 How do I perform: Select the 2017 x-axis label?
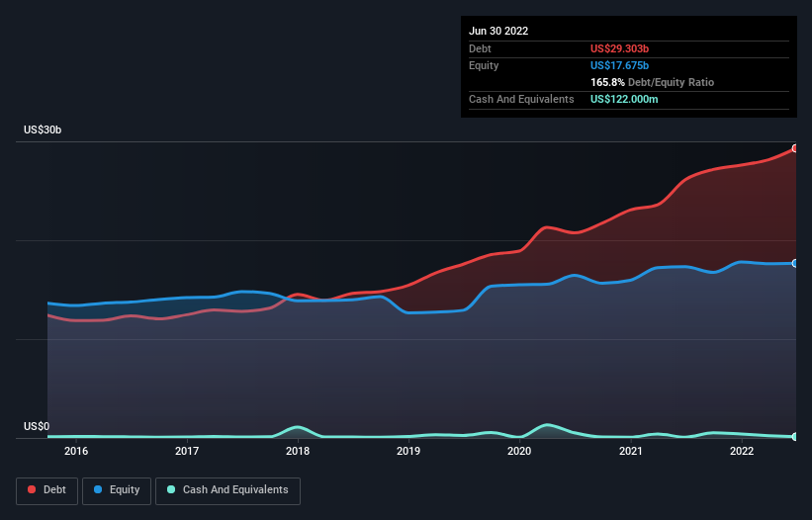[187, 451]
